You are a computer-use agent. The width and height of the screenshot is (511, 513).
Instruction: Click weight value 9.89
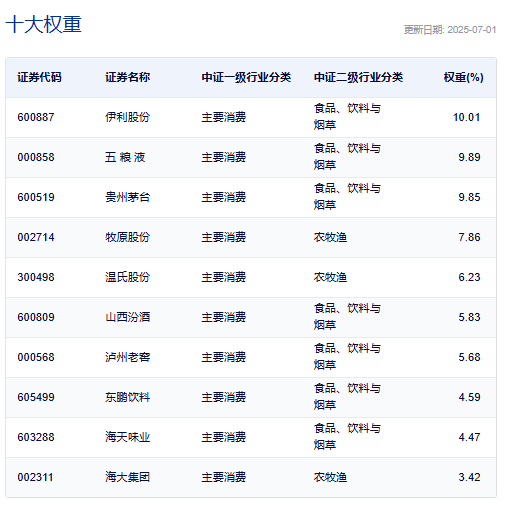point(469,157)
